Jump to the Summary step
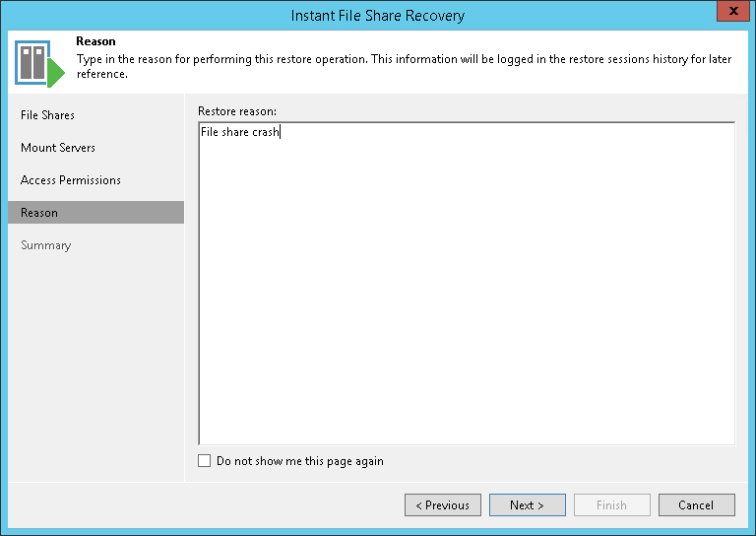Image resolution: width=756 pixels, height=536 pixels. click(45, 245)
